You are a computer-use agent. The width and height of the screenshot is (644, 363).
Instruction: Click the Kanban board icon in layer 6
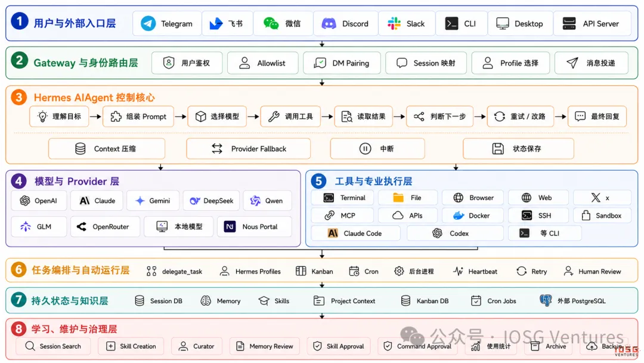[301, 271]
